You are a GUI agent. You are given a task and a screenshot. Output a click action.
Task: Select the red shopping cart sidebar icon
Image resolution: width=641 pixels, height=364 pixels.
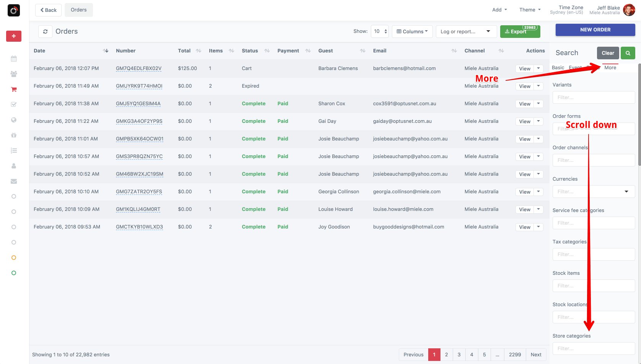click(14, 89)
